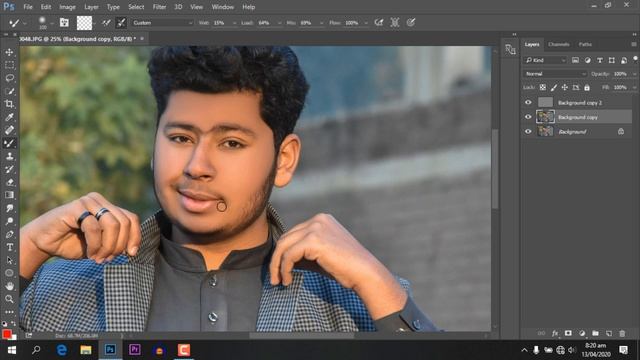Select the Zoom tool
The image size is (640, 360).
click(9, 299)
